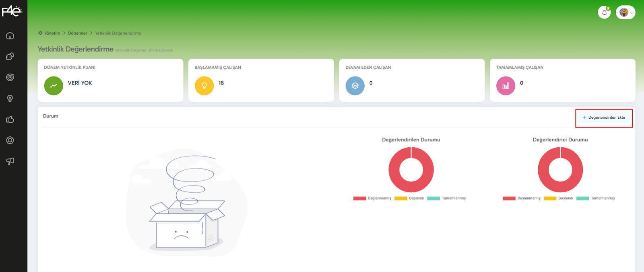Click Yetkinlik Değerlendirme in the breadcrumb
The height and width of the screenshot is (272, 644).
coord(118,33)
